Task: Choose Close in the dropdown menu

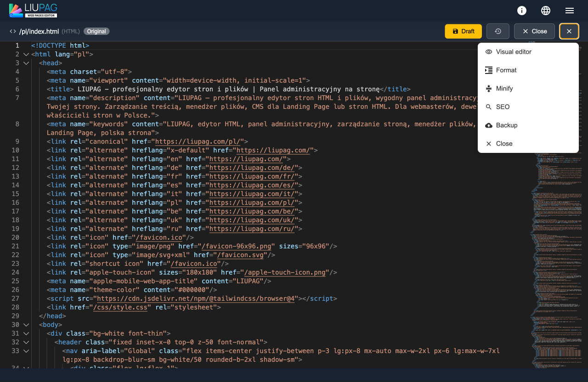Action: [504, 144]
